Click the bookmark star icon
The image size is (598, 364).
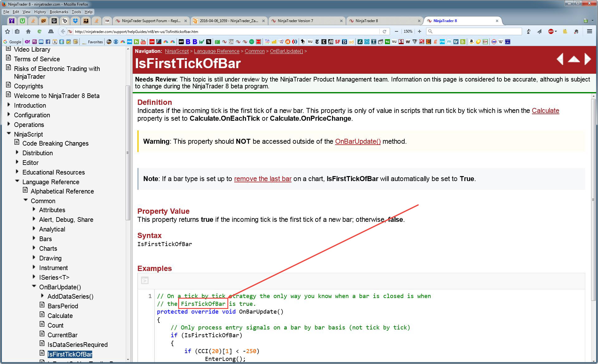click(7, 31)
